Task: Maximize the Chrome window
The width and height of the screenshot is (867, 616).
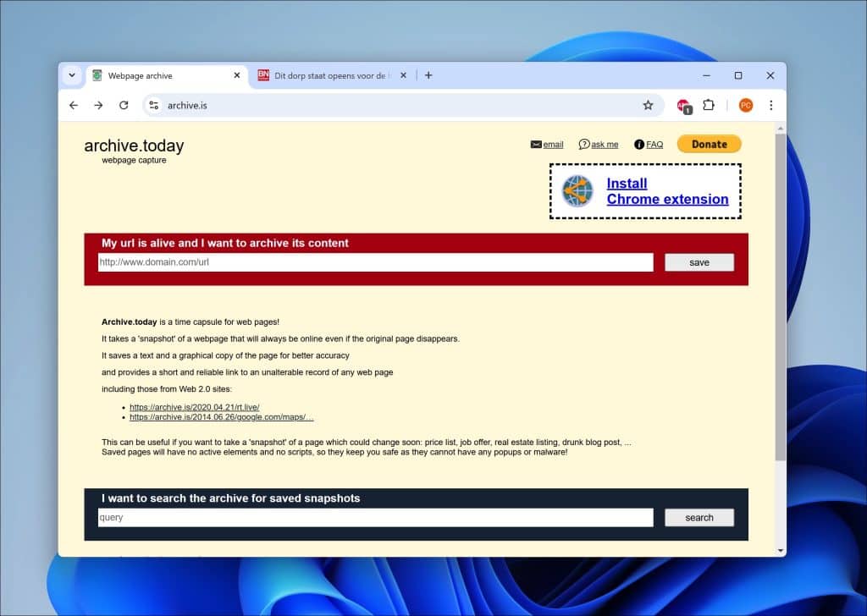Action: pyautogui.click(x=738, y=75)
